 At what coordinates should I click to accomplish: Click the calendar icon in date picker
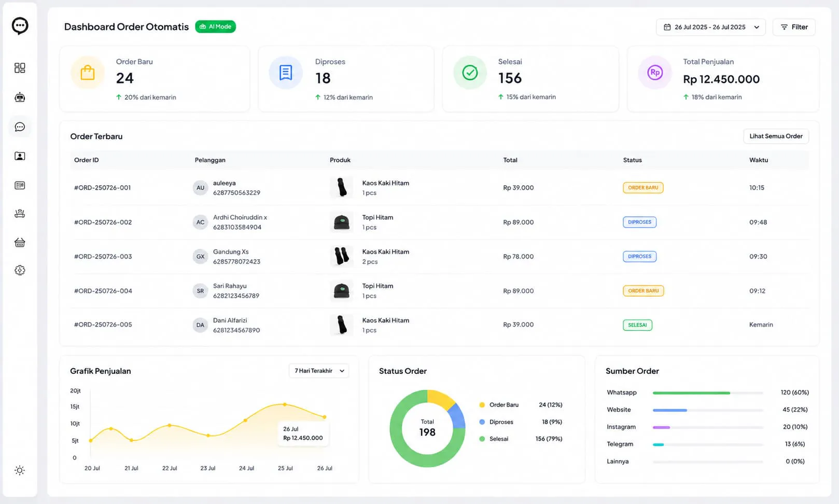pyautogui.click(x=667, y=27)
